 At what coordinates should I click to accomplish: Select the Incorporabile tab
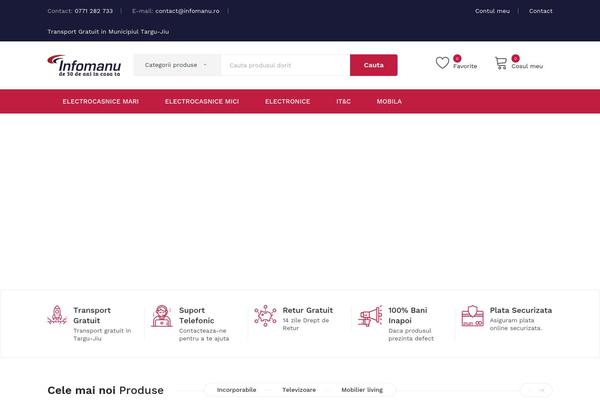coord(236,390)
